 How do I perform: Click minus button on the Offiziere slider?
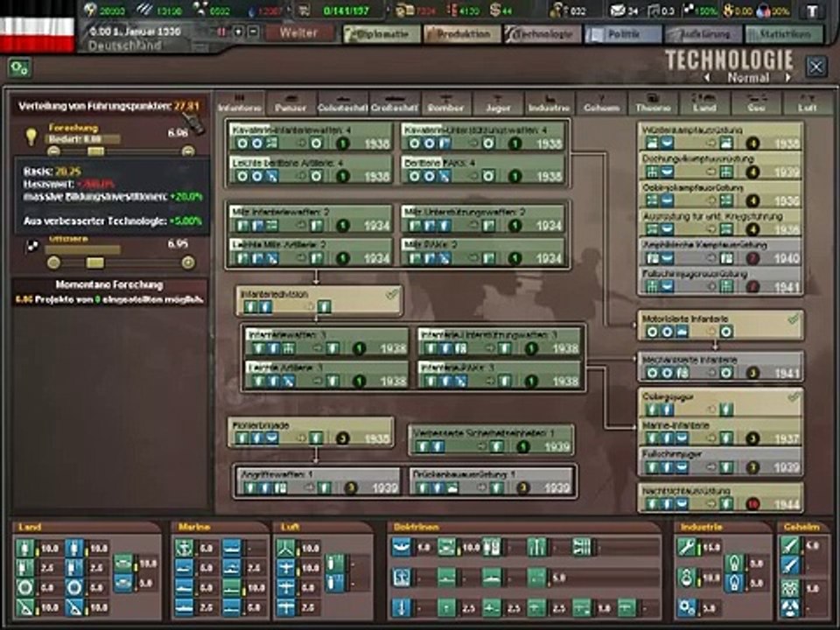pos(53,262)
